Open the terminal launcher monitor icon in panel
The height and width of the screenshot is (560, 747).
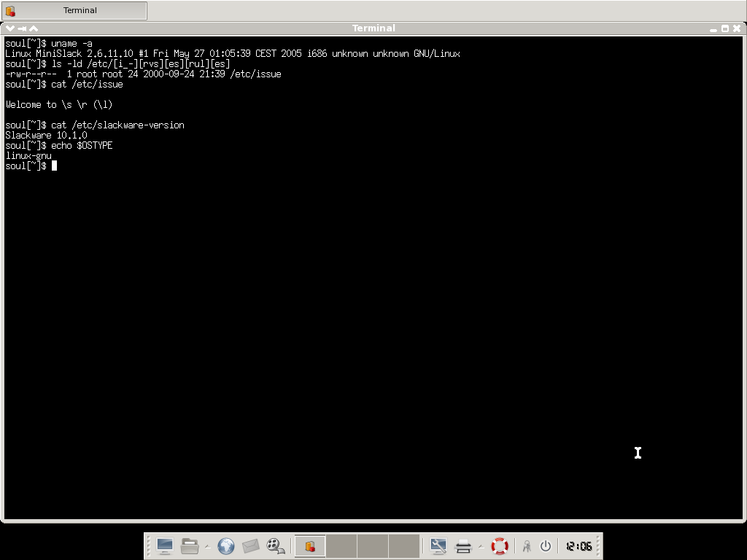tap(165, 545)
